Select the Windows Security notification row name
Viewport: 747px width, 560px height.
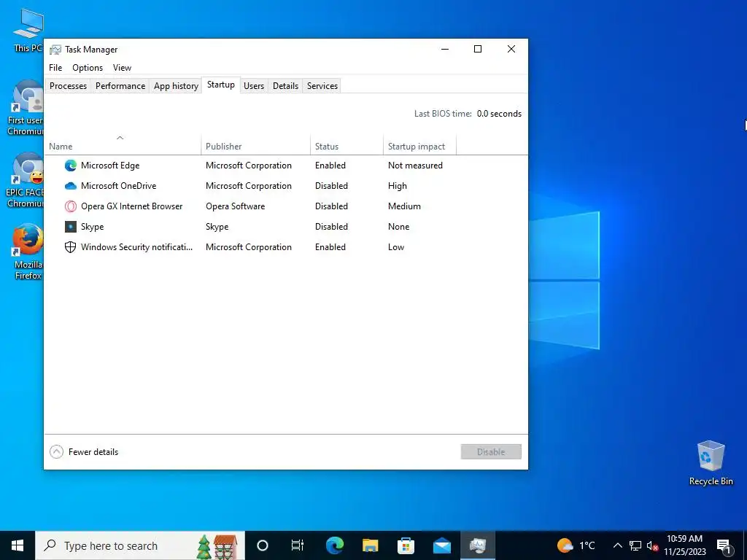coord(136,247)
